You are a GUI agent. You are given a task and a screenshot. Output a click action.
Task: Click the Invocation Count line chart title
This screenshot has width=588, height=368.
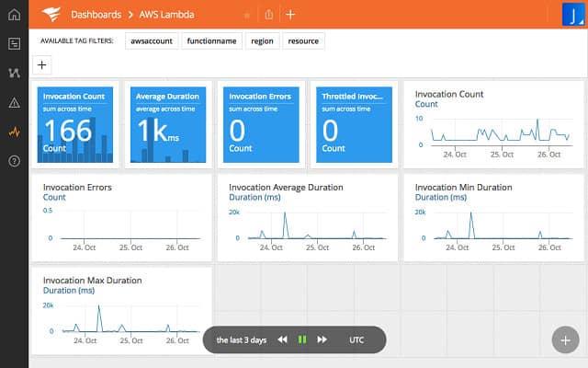coord(449,94)
